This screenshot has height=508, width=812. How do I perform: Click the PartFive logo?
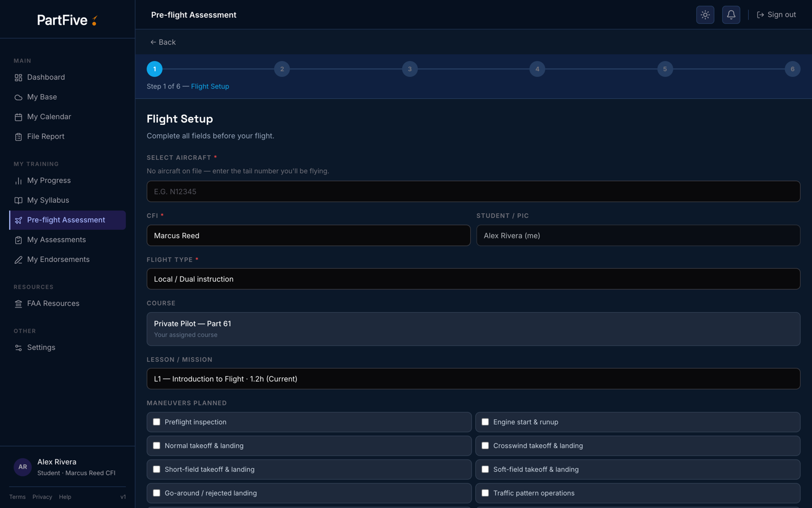[x=67, y=20]
